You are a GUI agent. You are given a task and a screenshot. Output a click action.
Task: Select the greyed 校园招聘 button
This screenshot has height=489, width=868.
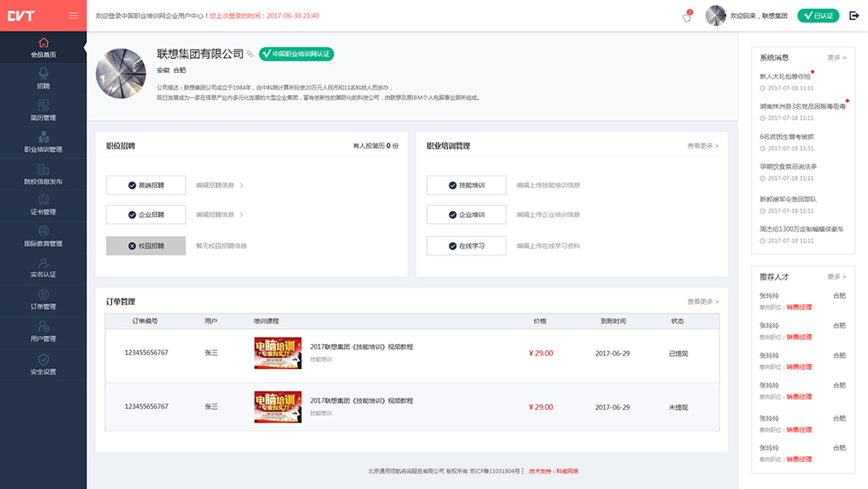tap(146, 246)
